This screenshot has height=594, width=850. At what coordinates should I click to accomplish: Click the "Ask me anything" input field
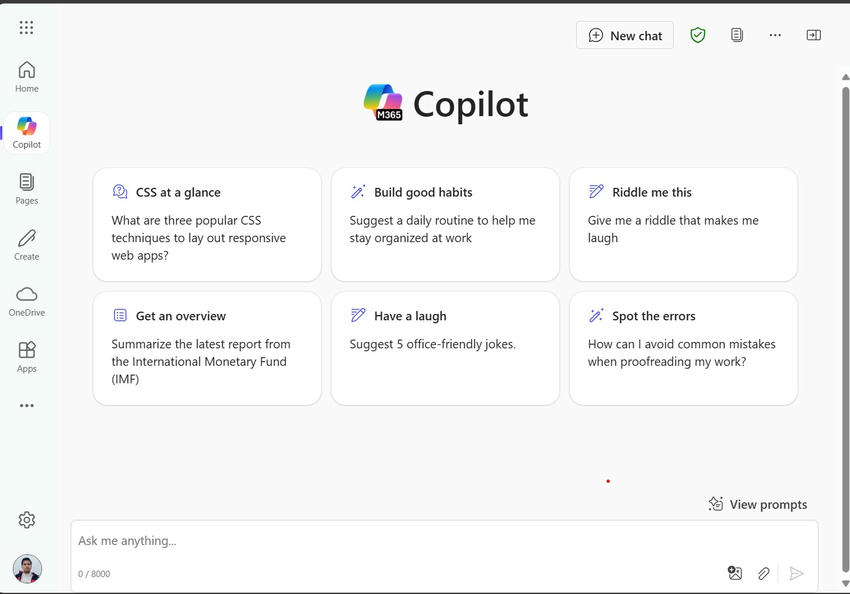tap(400, 541)
